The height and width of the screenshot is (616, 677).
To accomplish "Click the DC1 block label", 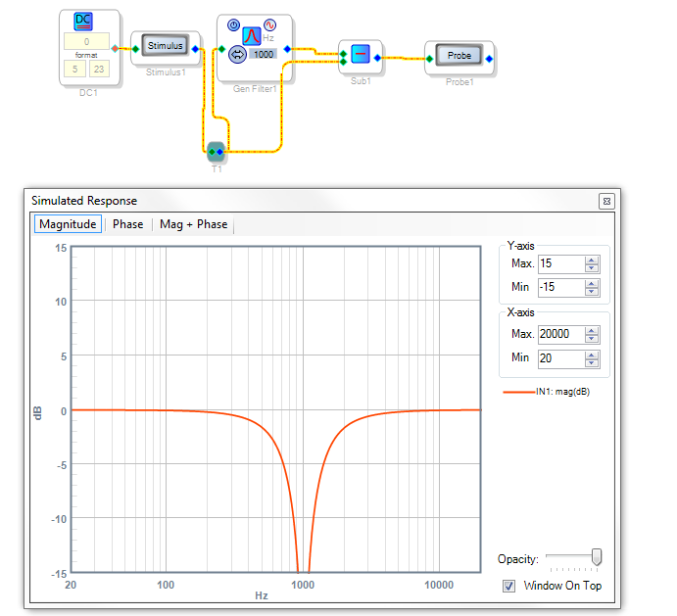I will [88, 93].
